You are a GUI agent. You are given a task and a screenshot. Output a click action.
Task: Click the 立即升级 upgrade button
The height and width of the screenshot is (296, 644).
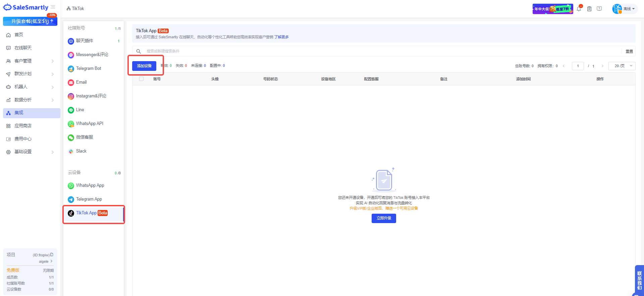384,218
